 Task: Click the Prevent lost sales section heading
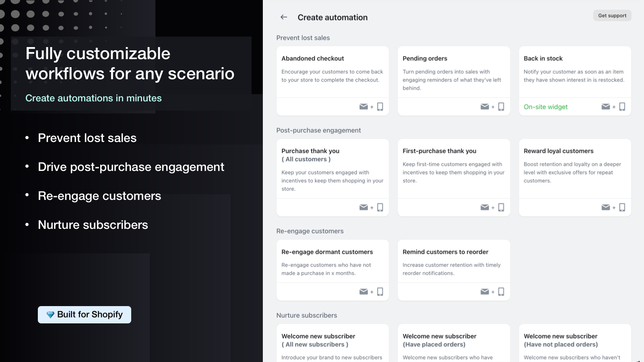(x=303, y=38)
